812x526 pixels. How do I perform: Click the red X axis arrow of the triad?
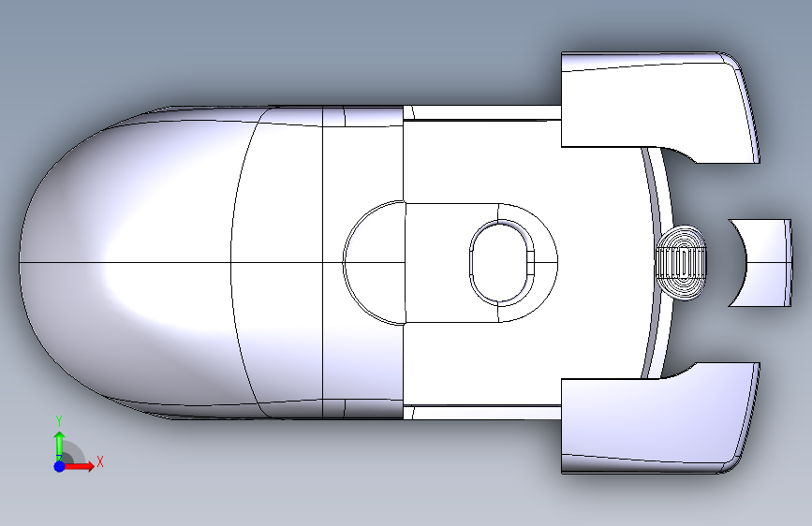[79, 466]
